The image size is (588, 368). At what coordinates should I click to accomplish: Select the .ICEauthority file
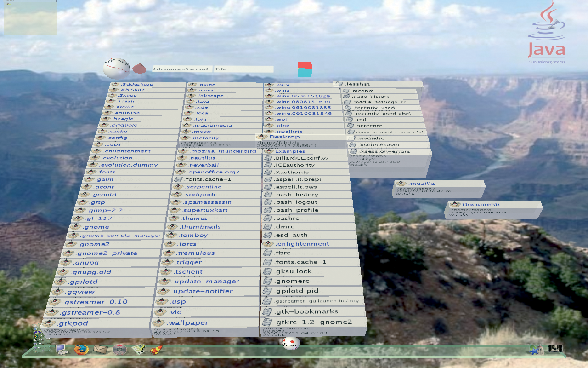(x=306, y=165)
